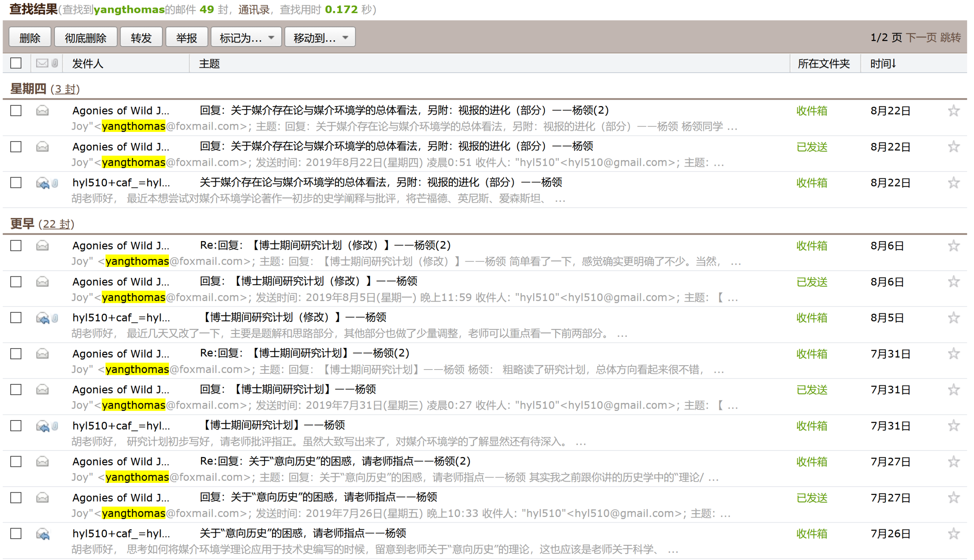This screenshot has width=974, height=560.
Task: Sort by 主题 column header
Action: coord(209,63)
